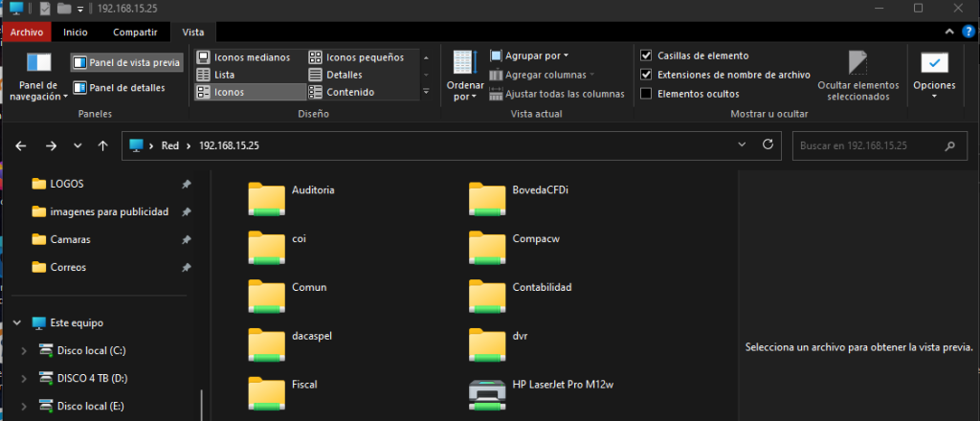Toggle Panel de vista previa

click(x=127, y=62)
